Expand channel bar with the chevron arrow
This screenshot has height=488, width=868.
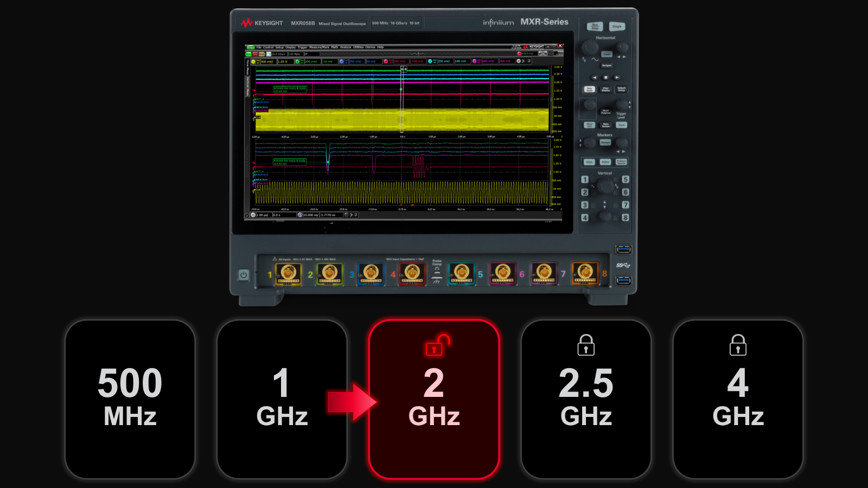tap(524, 61)
